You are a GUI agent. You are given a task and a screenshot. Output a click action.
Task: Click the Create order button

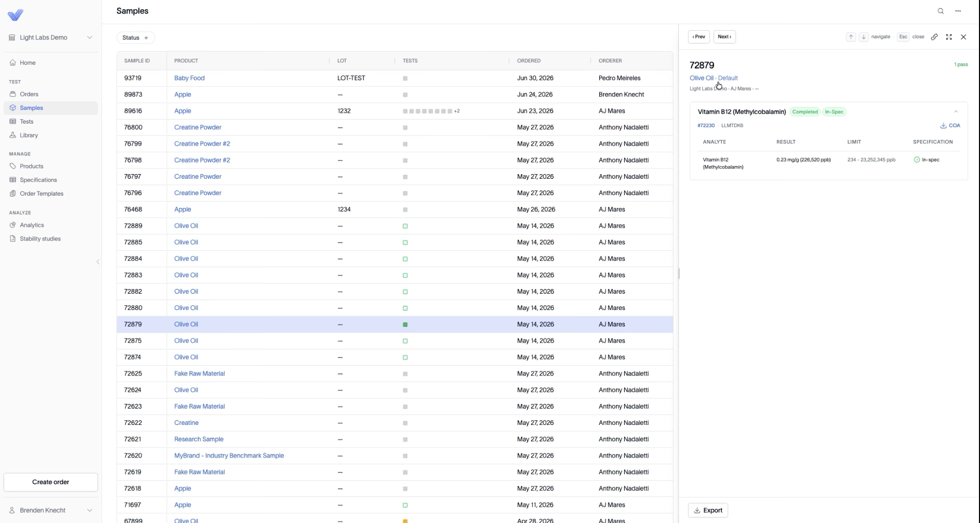(51, 482)
